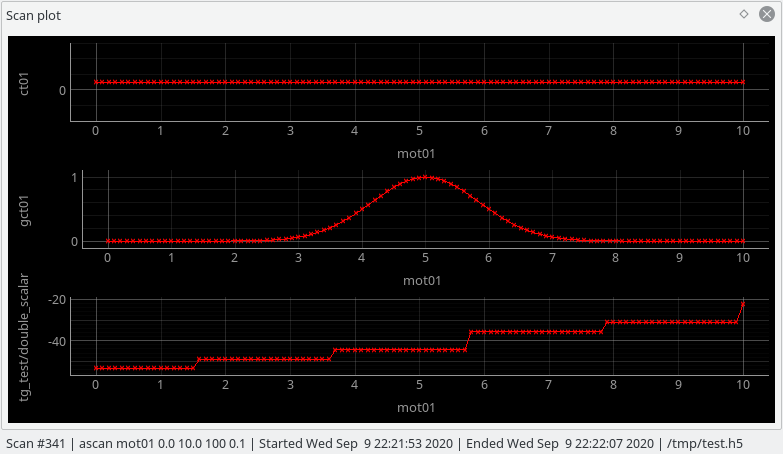
Task: Click the ascan mot01 command text
Action: pos(162,444)
